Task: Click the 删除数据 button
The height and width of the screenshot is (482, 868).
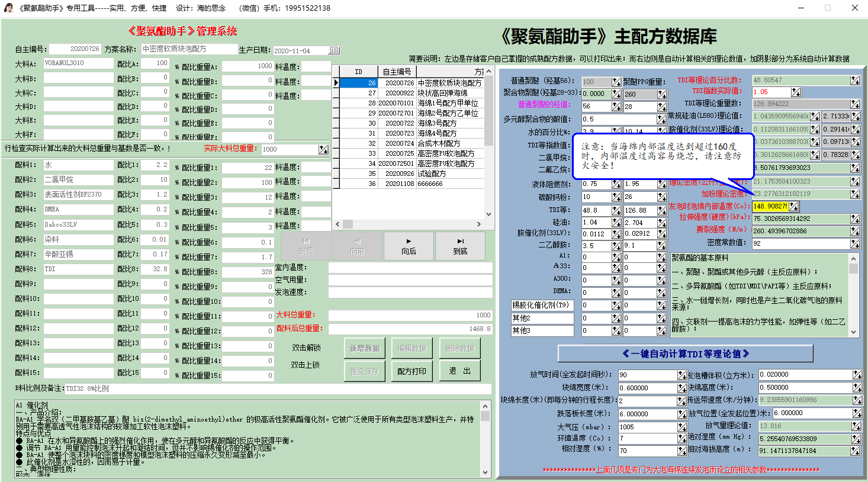Action: click(x=459, y=348)
